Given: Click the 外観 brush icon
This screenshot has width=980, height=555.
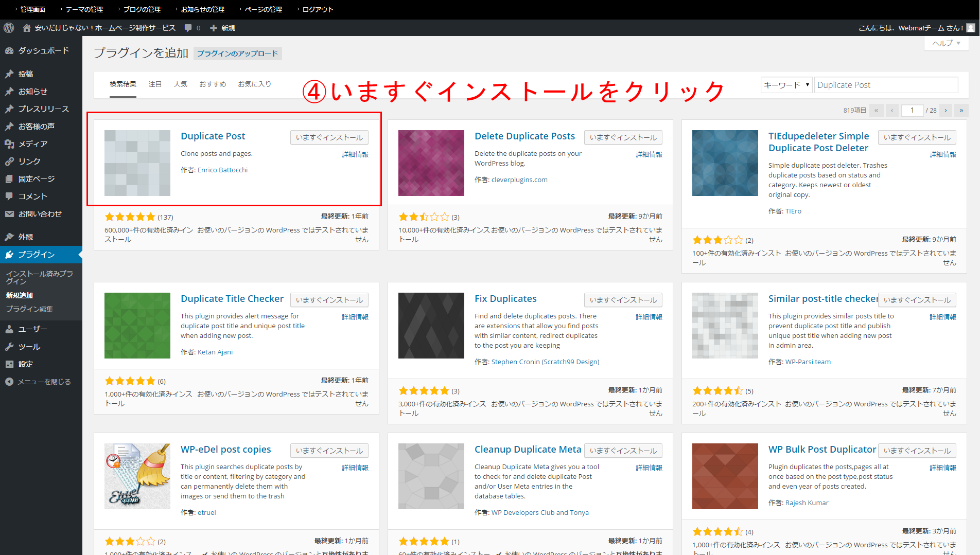Looking at the screenshot, I should 9,237.
